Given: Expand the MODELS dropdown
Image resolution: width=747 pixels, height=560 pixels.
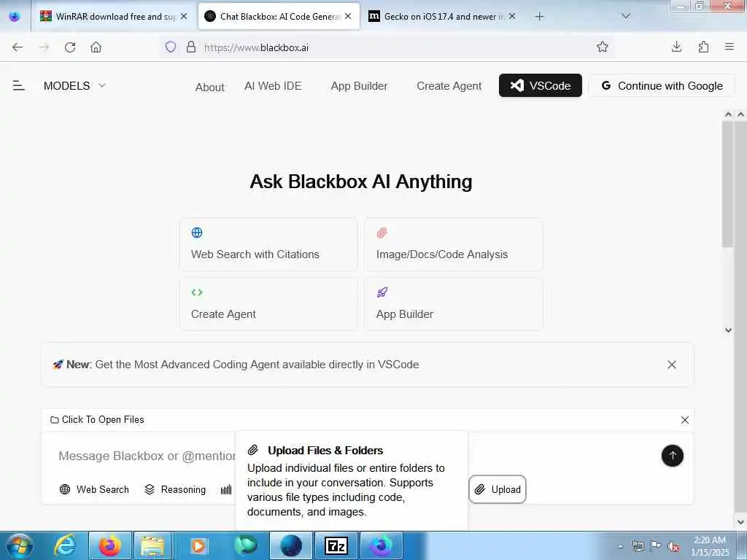Looking at the screenshot, I should pos(74,86).
